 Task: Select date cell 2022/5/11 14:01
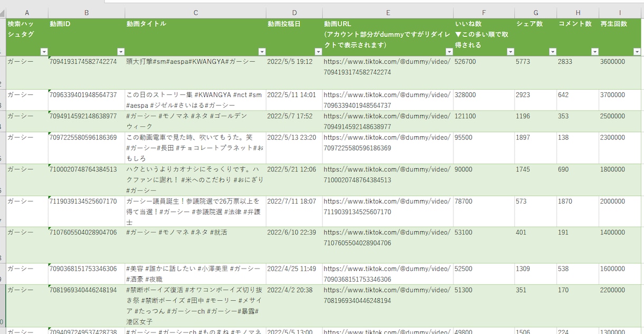[x=295, y=100]
